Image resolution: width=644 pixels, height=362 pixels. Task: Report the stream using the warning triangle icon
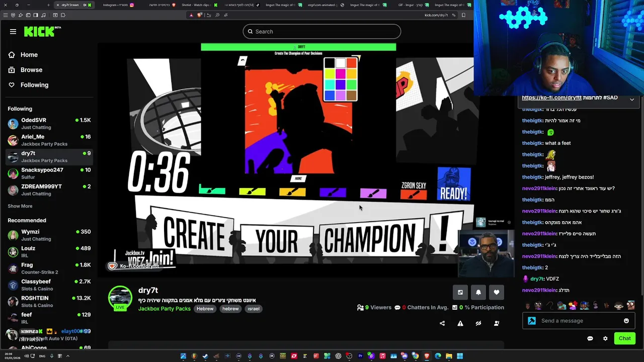coord(460,323)
